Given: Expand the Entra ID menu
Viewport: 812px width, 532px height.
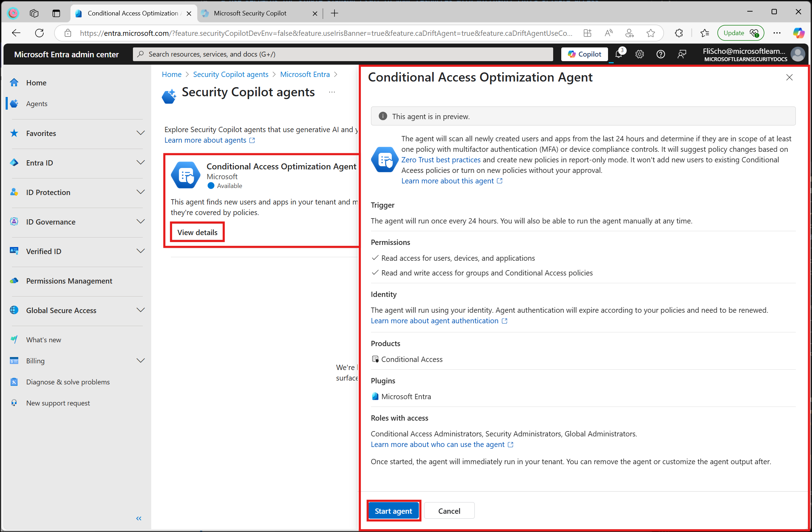Looking at the screenshot, I should 140,163.
